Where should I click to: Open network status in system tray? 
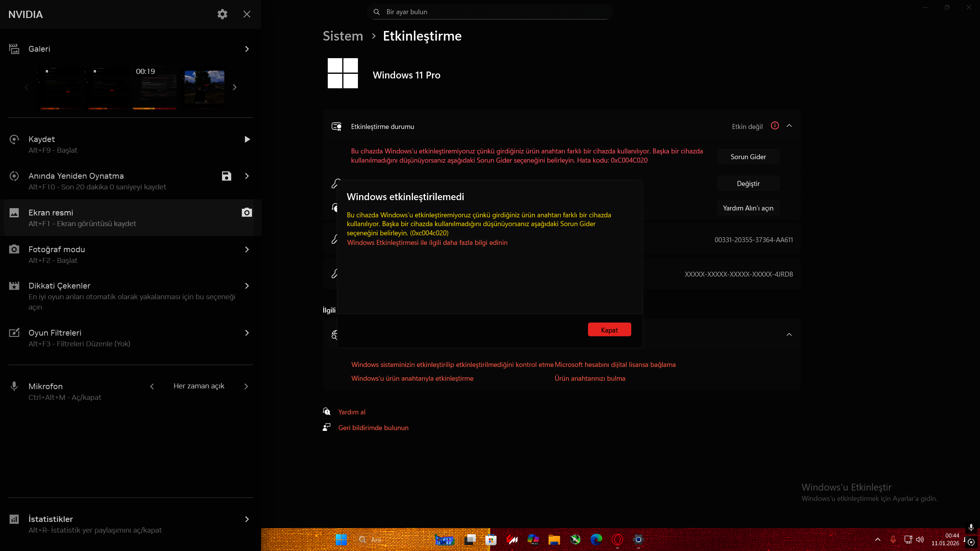[x=908, y=540]
